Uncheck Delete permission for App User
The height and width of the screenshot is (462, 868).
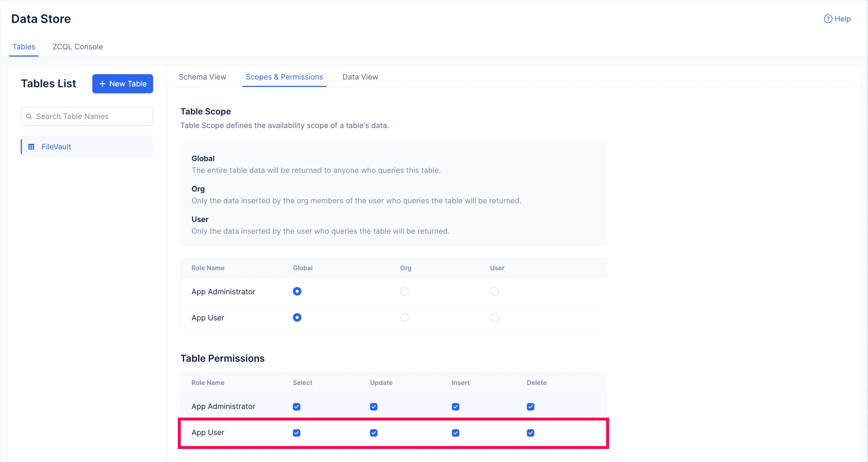(x=530, y=433)
